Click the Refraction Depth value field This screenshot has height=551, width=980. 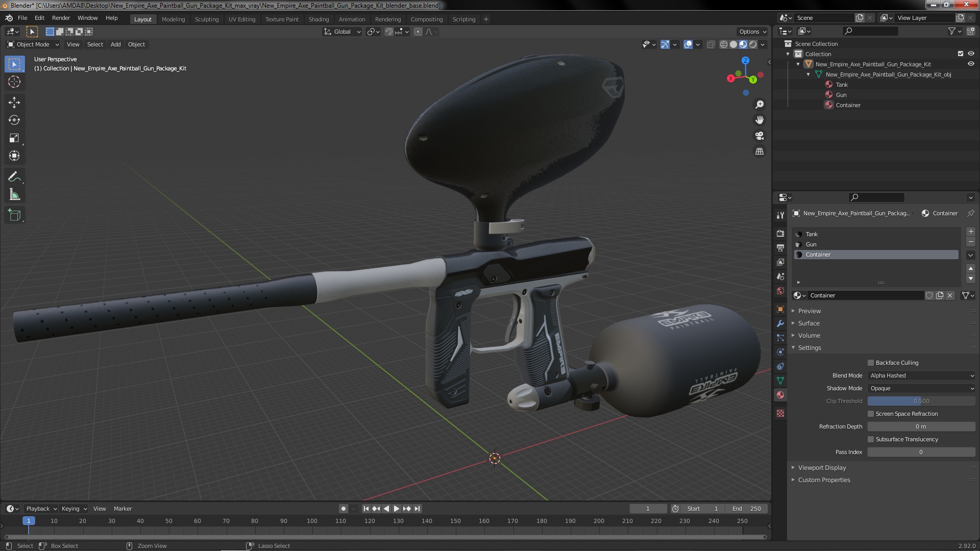pos(921,427)
